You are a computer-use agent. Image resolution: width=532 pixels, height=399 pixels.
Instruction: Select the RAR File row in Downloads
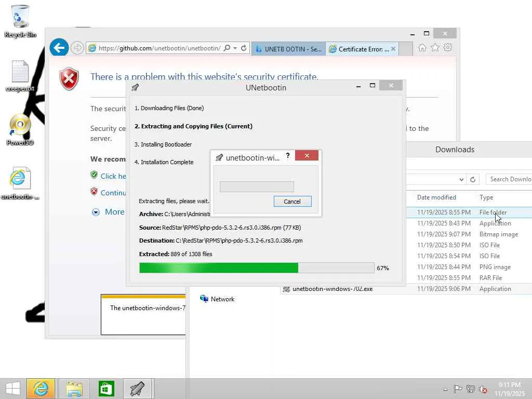tap(469, 278)
